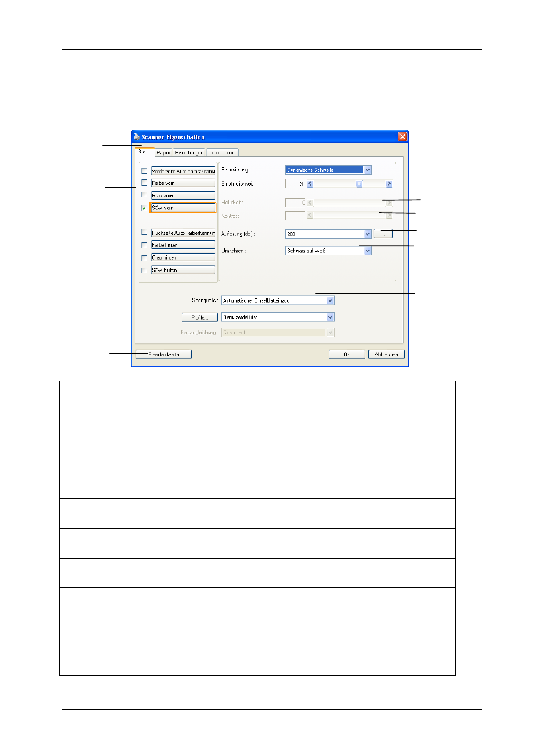Enable Vorderseite Auto Farberkennung checkbox

(144, 171)
